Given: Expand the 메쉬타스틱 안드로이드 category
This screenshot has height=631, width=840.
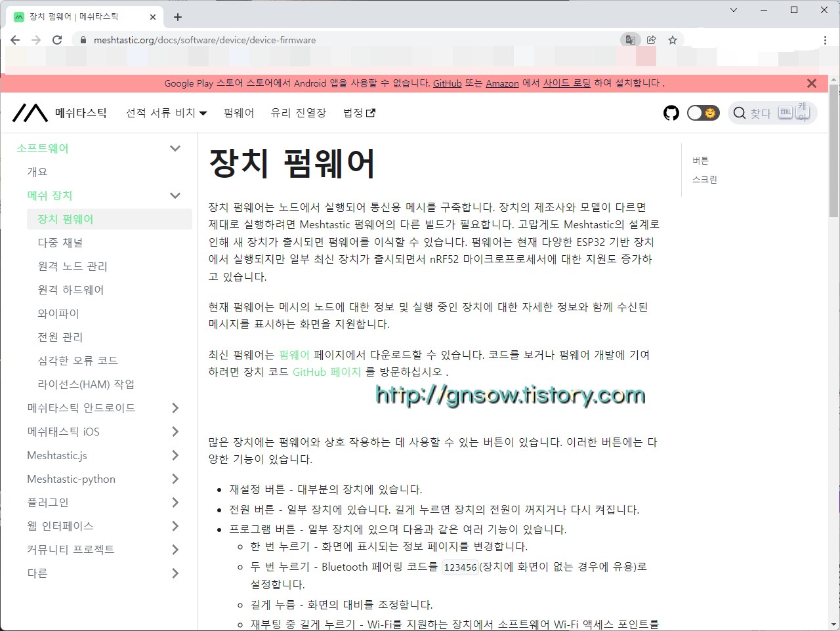Looking at the screenshot, I should [x=175, y=408].
